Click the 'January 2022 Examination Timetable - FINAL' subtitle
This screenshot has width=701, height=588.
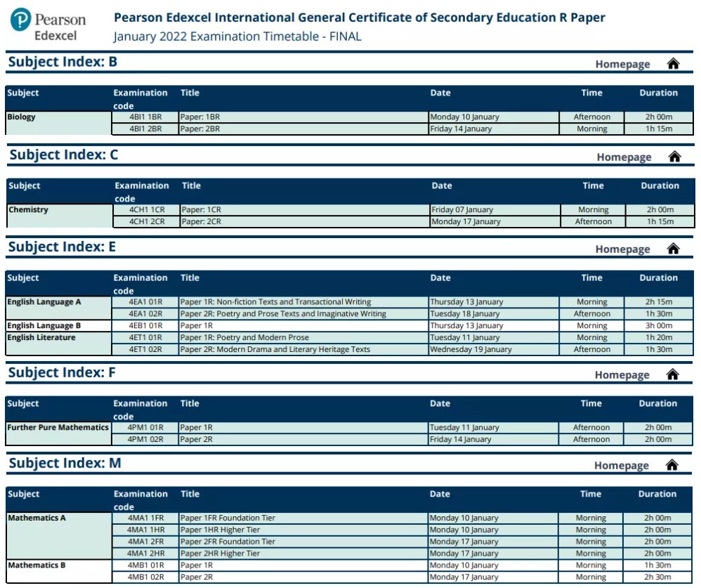(x=237, y=37)
